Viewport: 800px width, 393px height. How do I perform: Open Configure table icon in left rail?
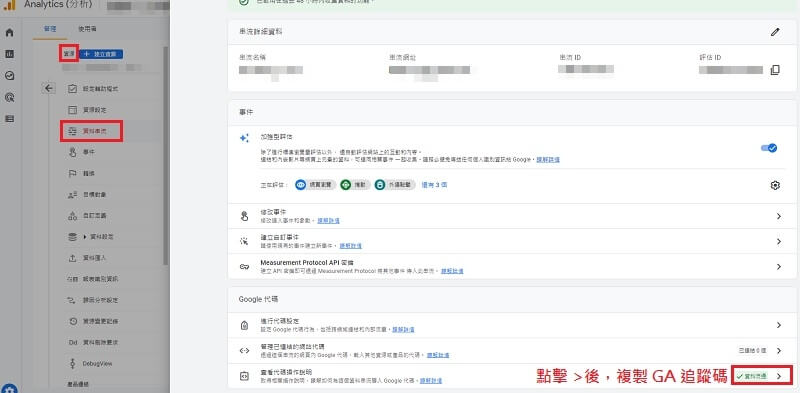tap(9, 118)
